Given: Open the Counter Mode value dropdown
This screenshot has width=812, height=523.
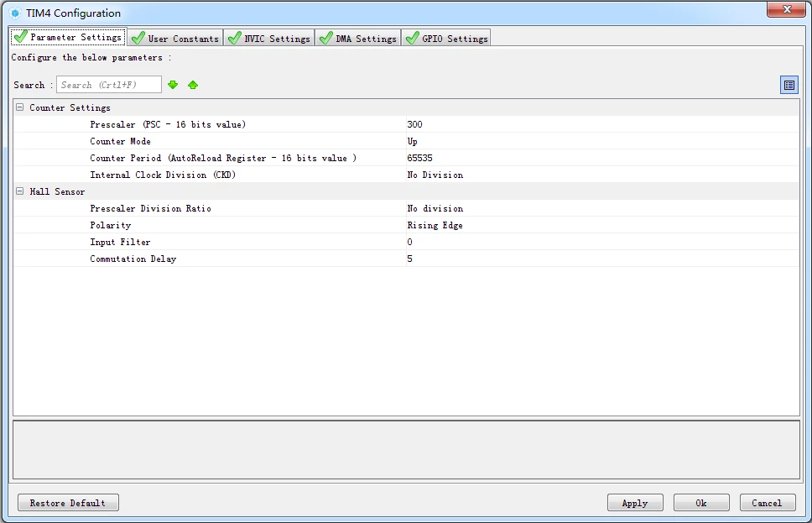Looking at the screenshot, I should click(601, 141).
